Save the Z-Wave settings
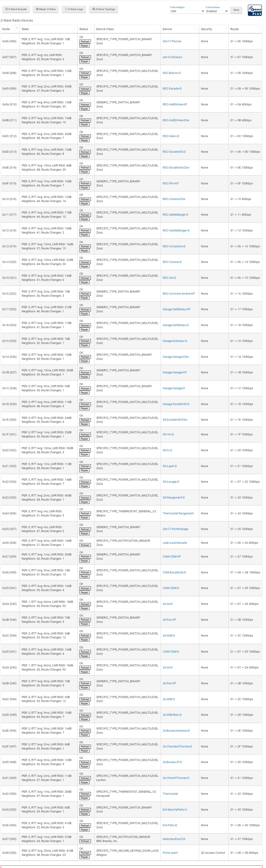The height and width of the screenshot is (868, 266). 236,10
